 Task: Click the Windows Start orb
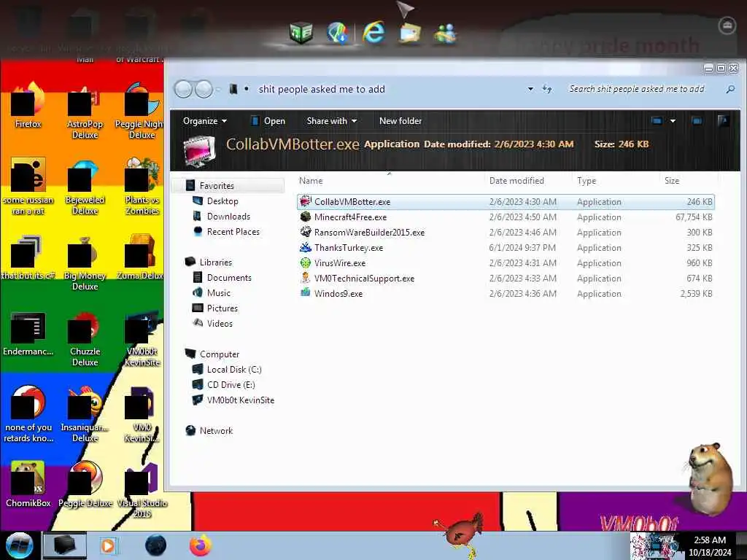click(20, 545)
